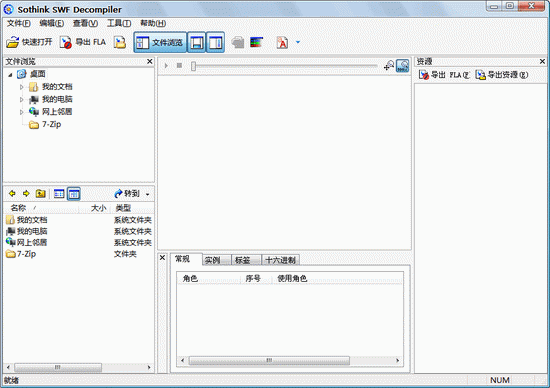Close the 文件浏览 panel
Screen dimensions: 550x388
(x=150, y=61)
